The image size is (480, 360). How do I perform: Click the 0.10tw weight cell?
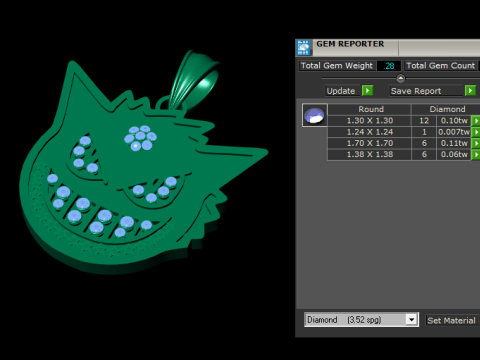pos(454,121)
